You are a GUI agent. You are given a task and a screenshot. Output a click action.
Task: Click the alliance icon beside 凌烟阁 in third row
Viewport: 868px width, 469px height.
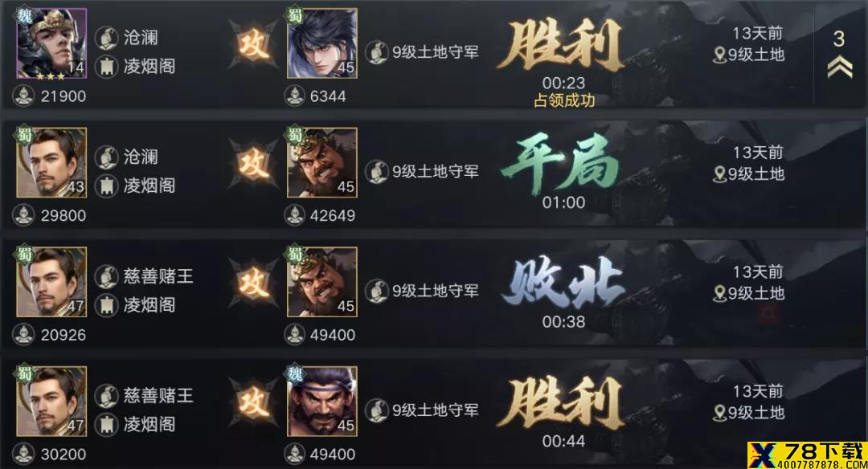(x=106, y=304)
